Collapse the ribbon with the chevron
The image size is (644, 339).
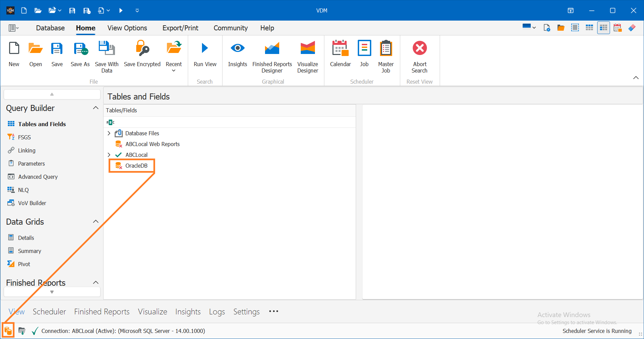[x=636, y=78]
